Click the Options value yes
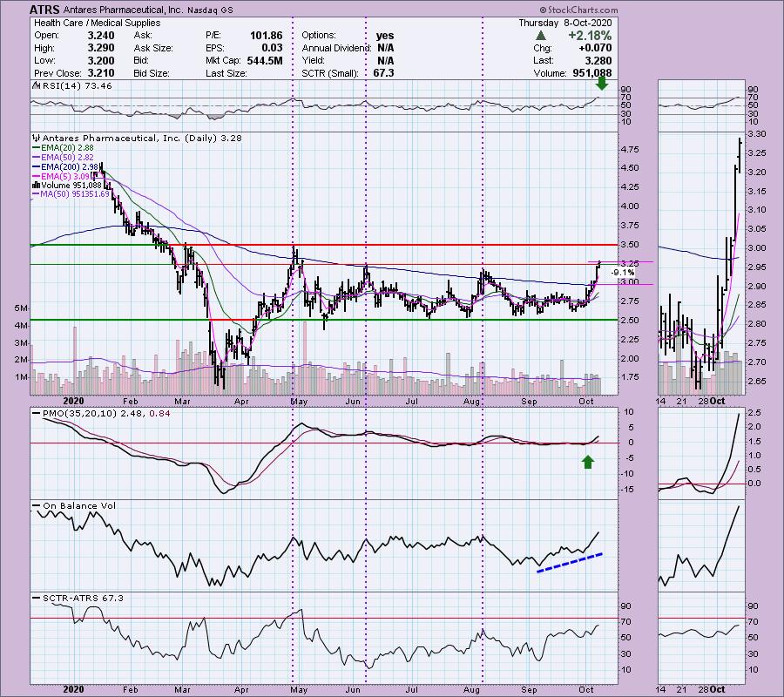 click(385, 36)
